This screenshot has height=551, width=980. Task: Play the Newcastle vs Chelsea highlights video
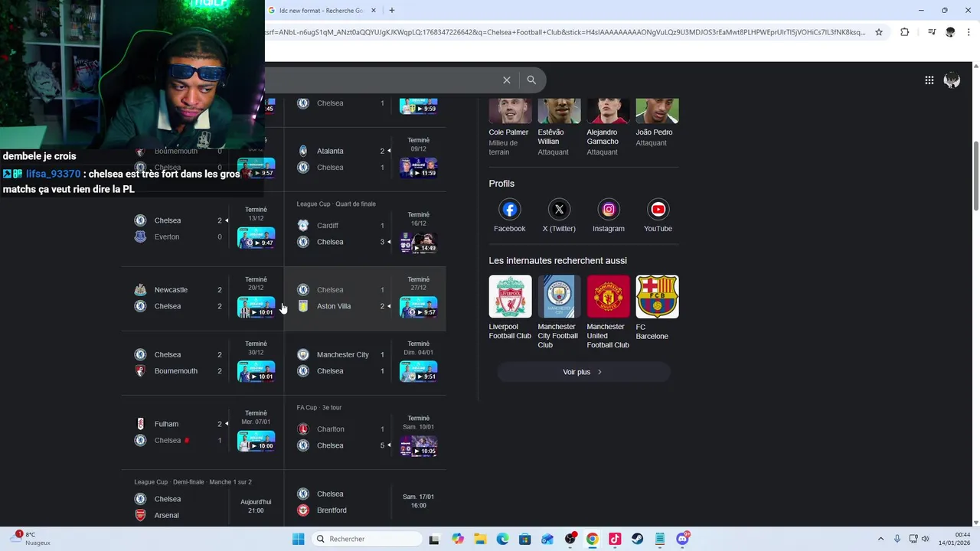point(256,308)
